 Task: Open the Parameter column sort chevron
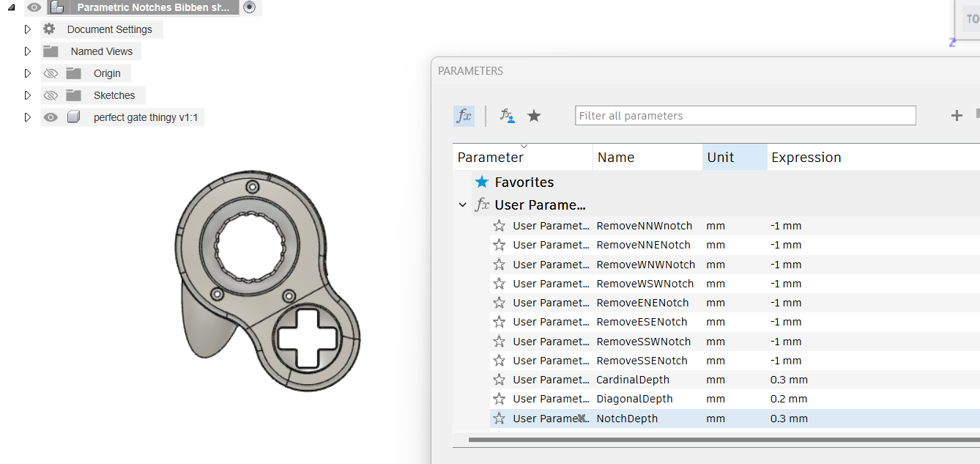click(525, 145)
